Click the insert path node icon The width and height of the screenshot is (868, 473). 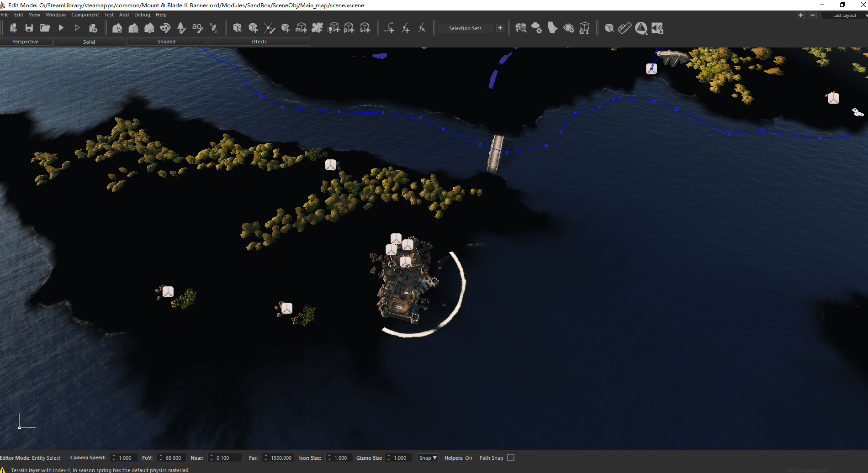[x=406, y=28]
